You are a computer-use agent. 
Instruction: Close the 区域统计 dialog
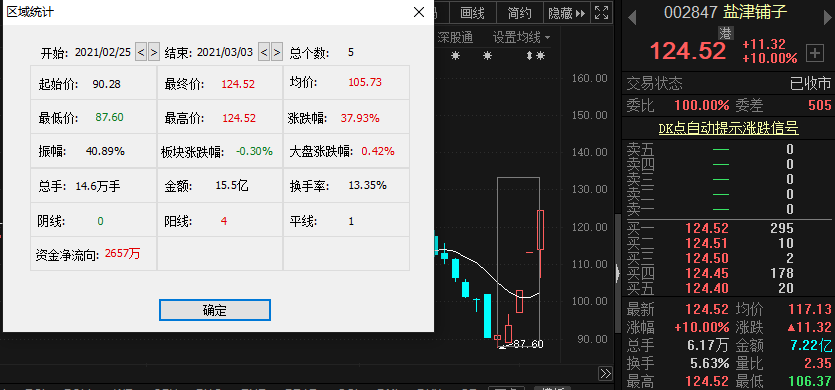419,12
